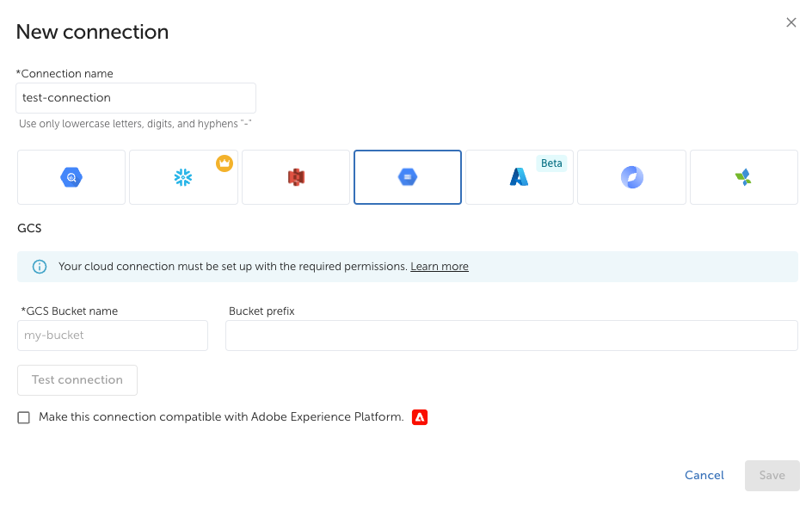Click the info icon in the permissions banner
The height and width of the screenshot is (505, 812).
[40, 267]
